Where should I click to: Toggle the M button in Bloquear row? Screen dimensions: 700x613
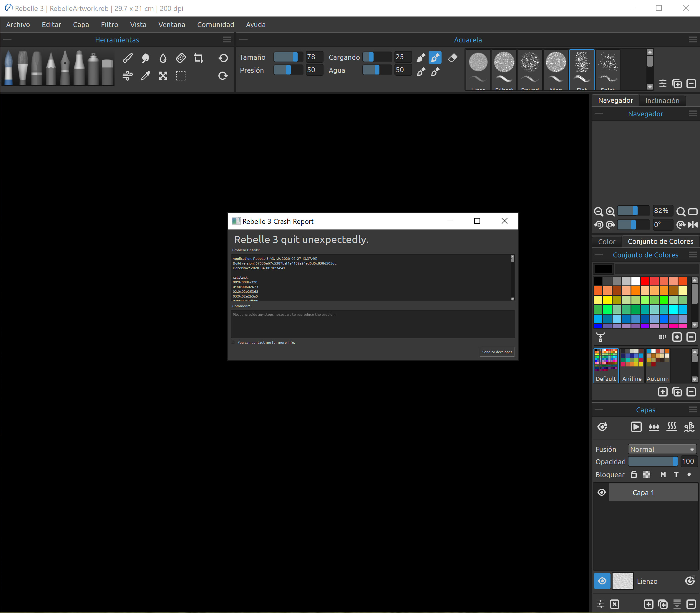coord(663,475)
